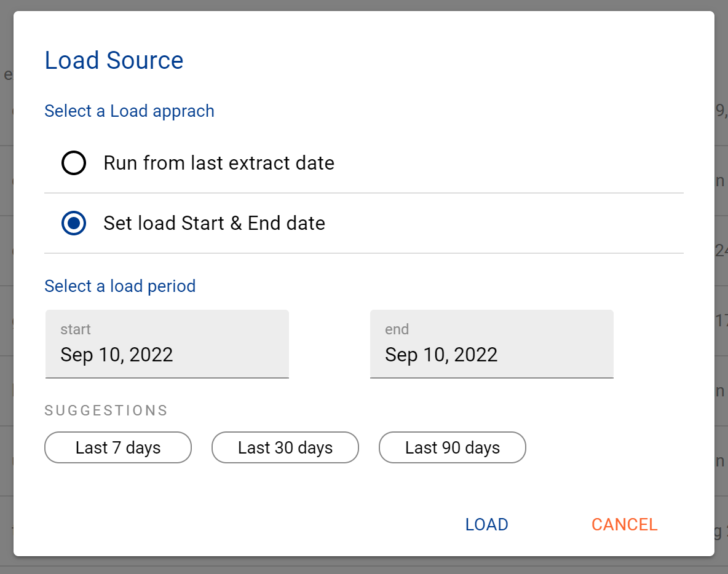Click CANCEL to dismiss the dialog

click(624, 524)
